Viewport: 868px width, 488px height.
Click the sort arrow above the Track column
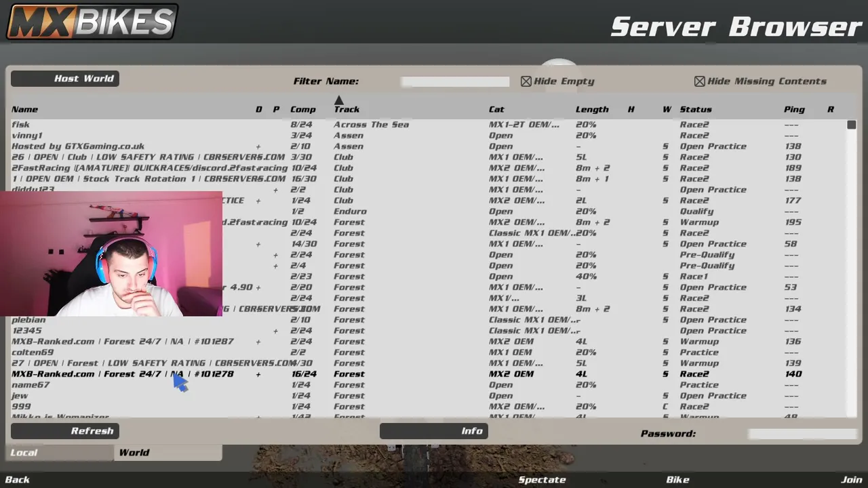tap(339, 100)
